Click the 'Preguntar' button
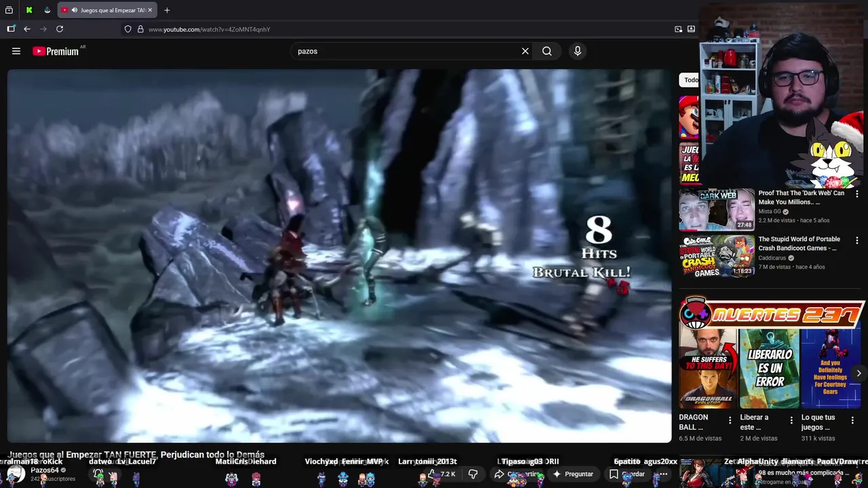 coord(573,474)
